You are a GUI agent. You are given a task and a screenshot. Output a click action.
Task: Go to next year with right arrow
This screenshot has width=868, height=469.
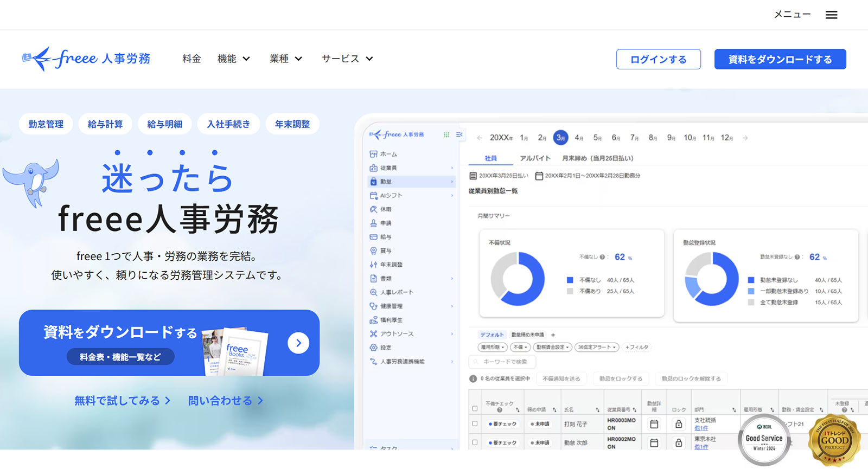click(x=745, y=138)
